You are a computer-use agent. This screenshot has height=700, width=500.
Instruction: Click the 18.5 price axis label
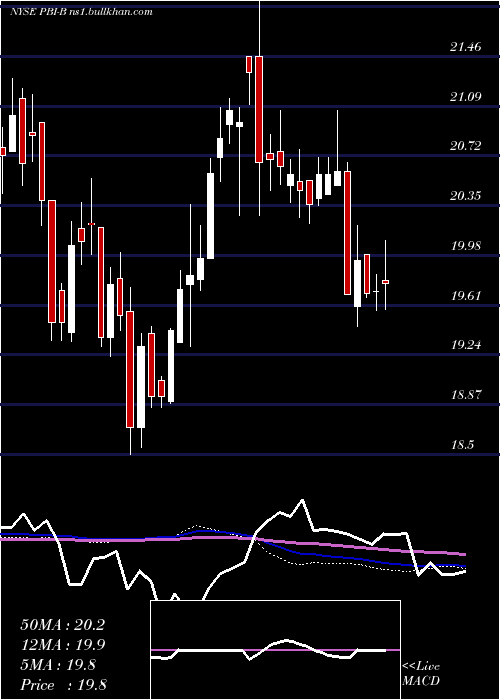pyautogui.click(x=462, y=445)
